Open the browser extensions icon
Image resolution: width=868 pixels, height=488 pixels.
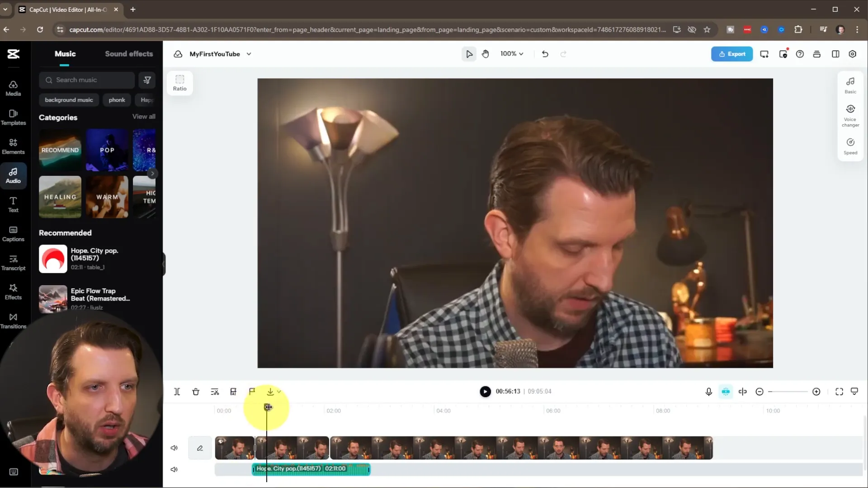tap(798, 29)
